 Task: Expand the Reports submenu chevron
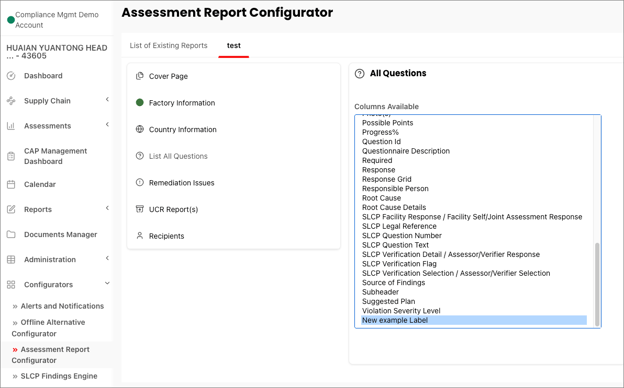tap(107, 208)
